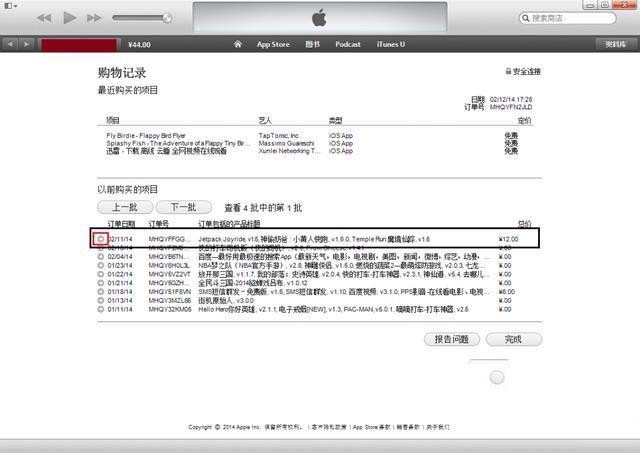Minimize the iTunes window
The width and height of the screenshot is (640, 453).
(590, 5)
